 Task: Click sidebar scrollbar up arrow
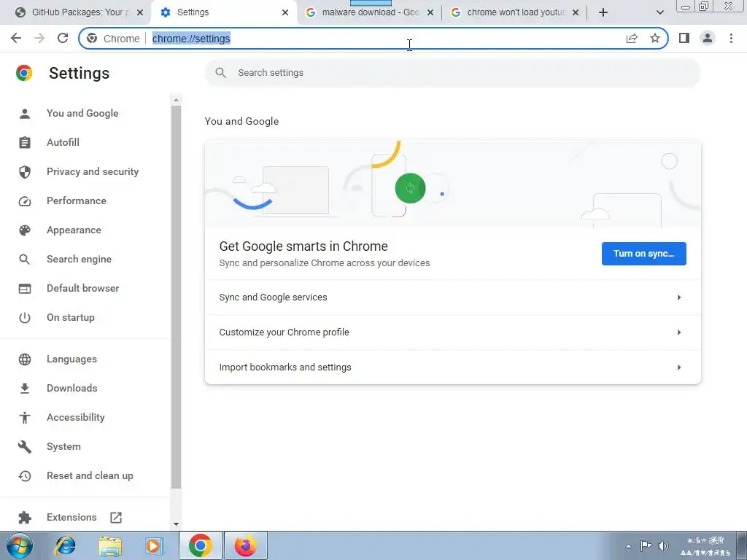point(176,100)
